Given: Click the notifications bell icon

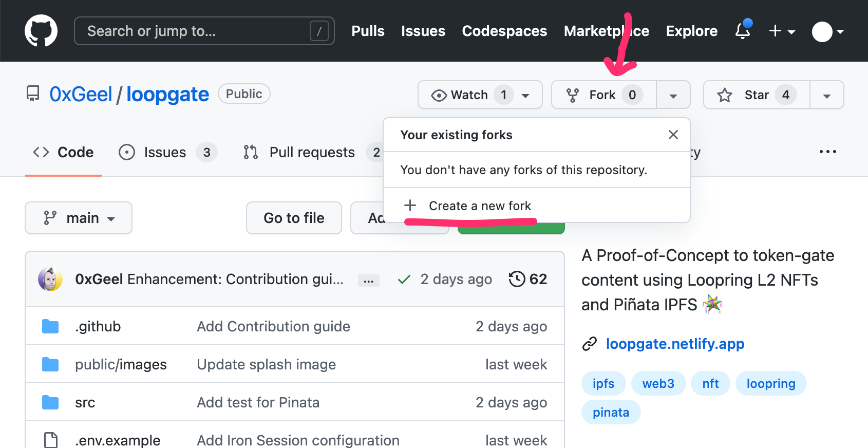Looking at the screenshot, I should click(x=743, y=30).
